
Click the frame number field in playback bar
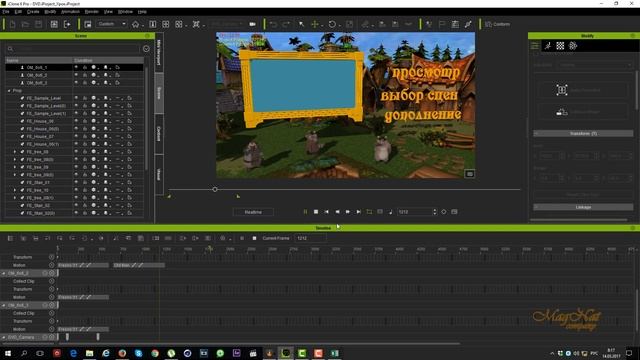414,212
